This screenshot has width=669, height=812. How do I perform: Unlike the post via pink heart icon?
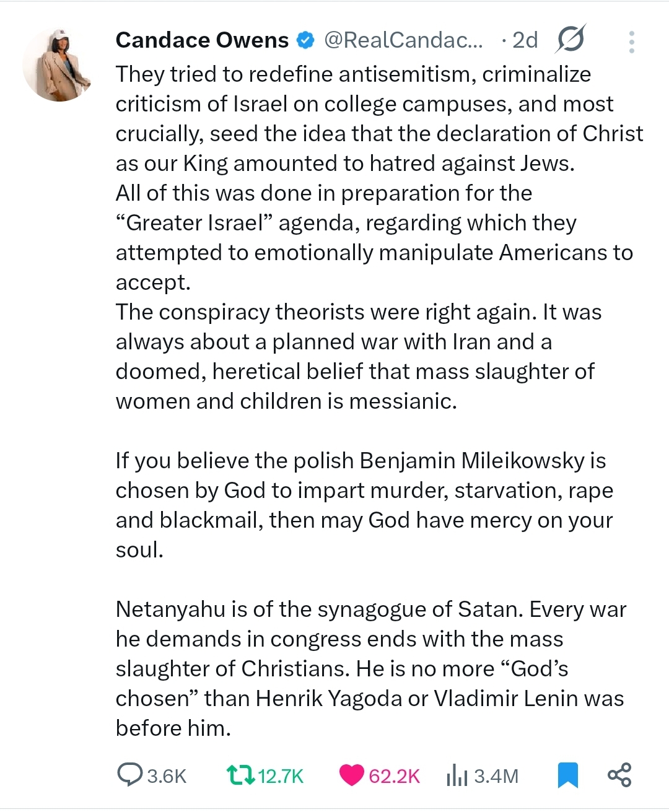point(351,775)
